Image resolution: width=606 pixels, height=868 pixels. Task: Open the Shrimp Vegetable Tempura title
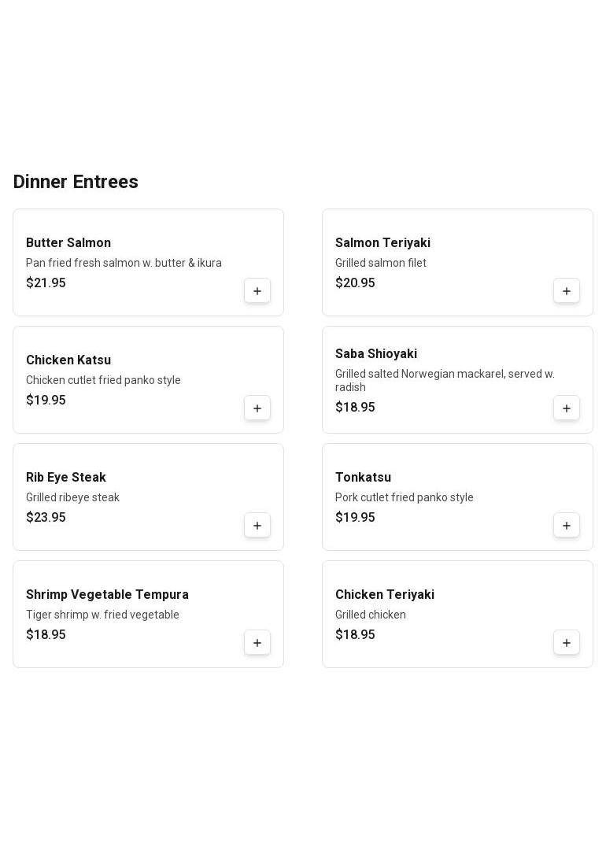[107, 595]
